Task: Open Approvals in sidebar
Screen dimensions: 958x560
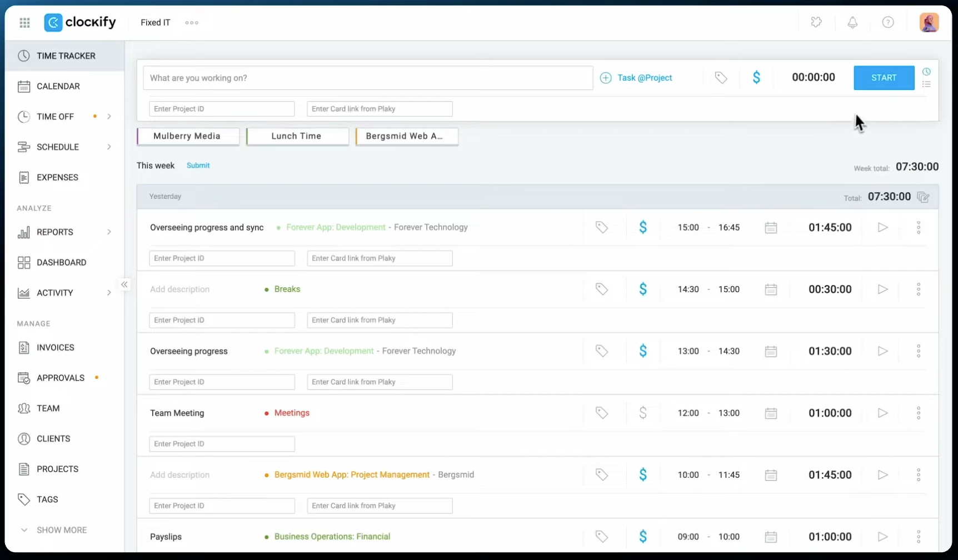Action: pos(64,378)
